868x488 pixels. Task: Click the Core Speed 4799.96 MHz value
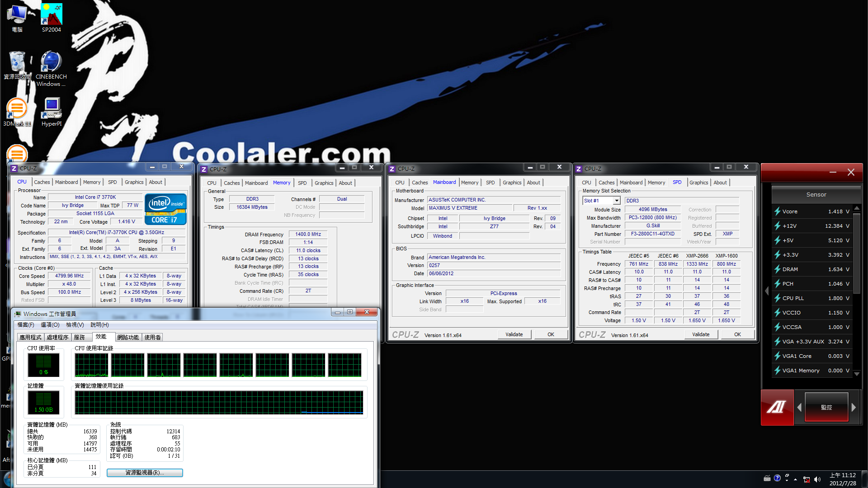70,276
